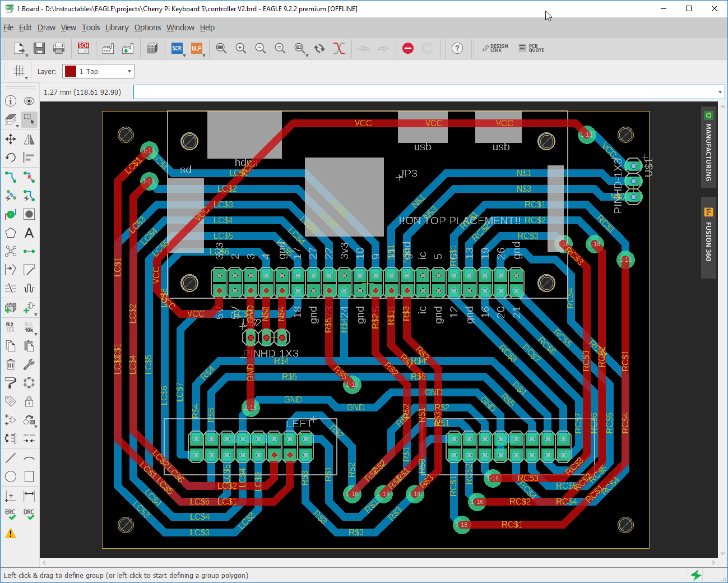Click the Undo arrow
Screen dimensions: 728x583
(364, 48)
